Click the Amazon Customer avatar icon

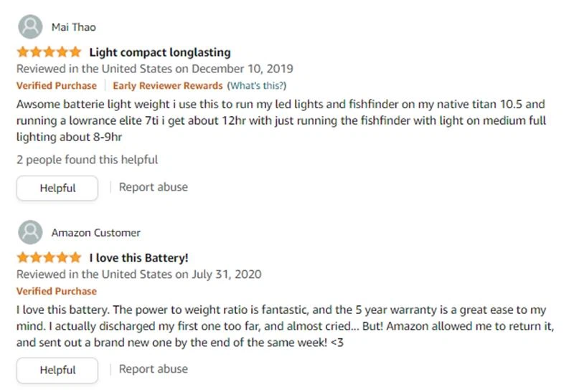30,233
